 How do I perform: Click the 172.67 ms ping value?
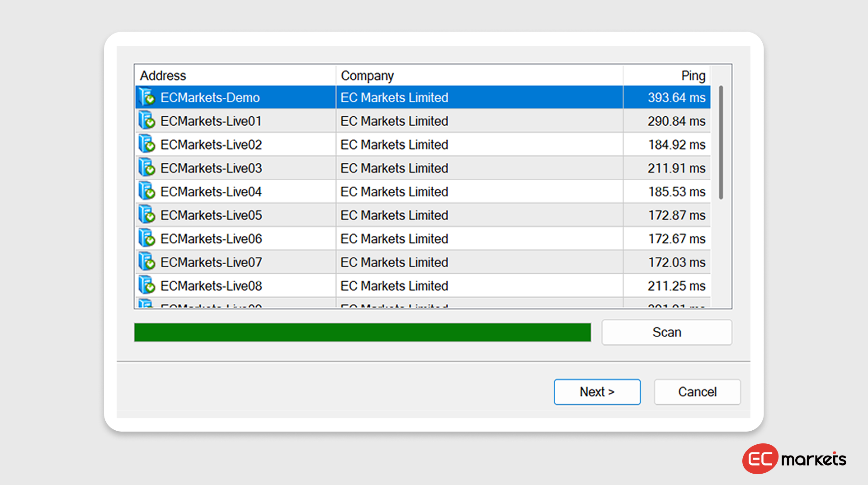[677, 239]
